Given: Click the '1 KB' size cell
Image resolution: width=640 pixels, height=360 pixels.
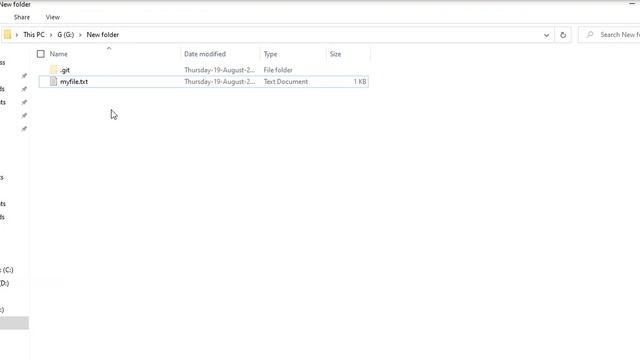Looking at the screenshot, I should click(360, 82).
